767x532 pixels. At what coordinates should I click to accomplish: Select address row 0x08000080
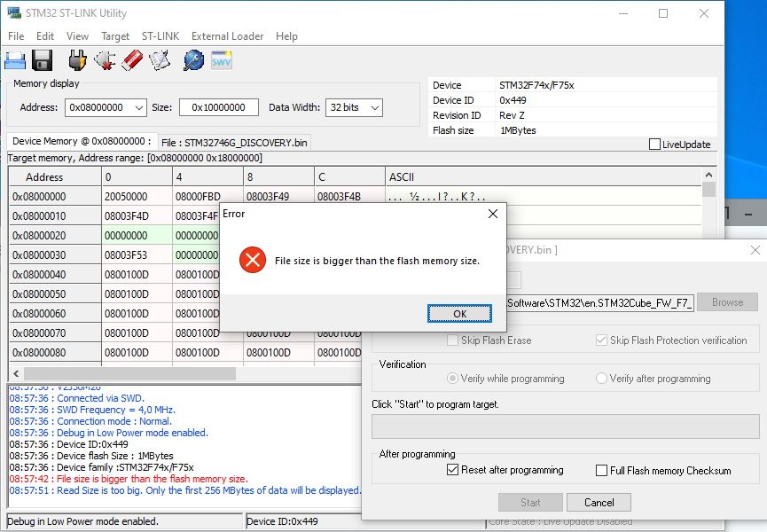coord(55,353)
